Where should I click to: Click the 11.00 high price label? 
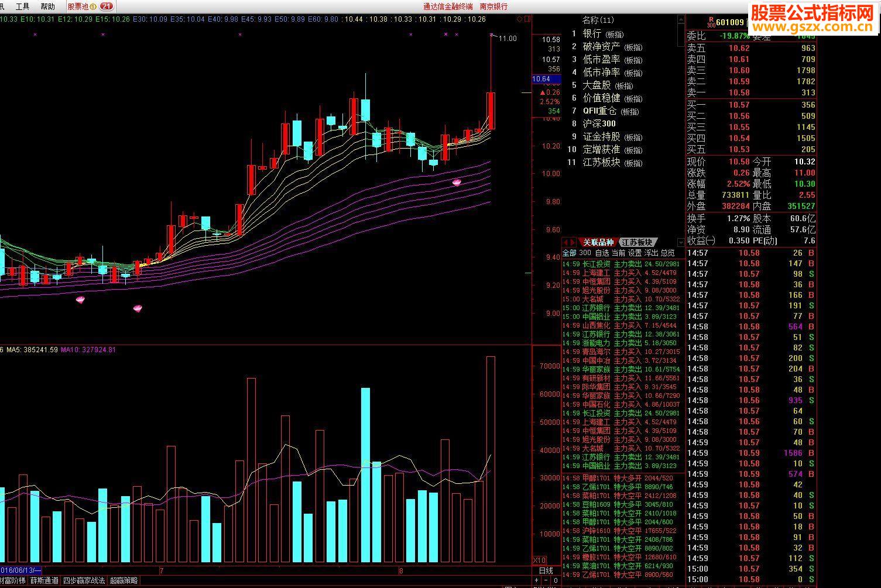[508, 39]
